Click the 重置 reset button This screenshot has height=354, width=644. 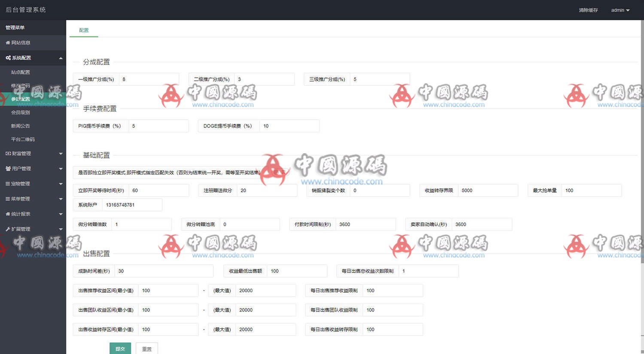tap(146, 348)
